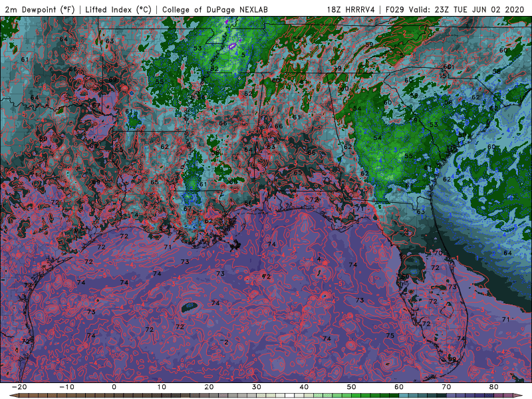This screenshot has height=399, width=532.
Task: Click the '50' color scale label
Action: (352, 387)
